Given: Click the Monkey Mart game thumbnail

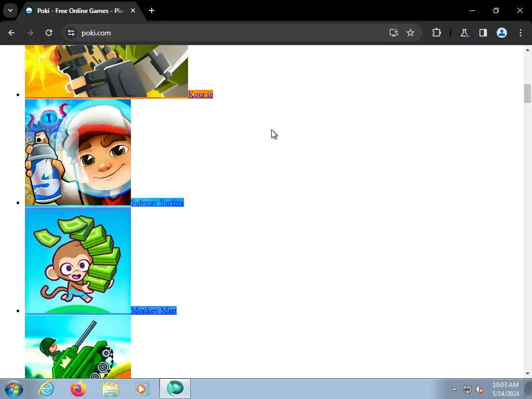Looking at the screenshot, I should (78, 261).
